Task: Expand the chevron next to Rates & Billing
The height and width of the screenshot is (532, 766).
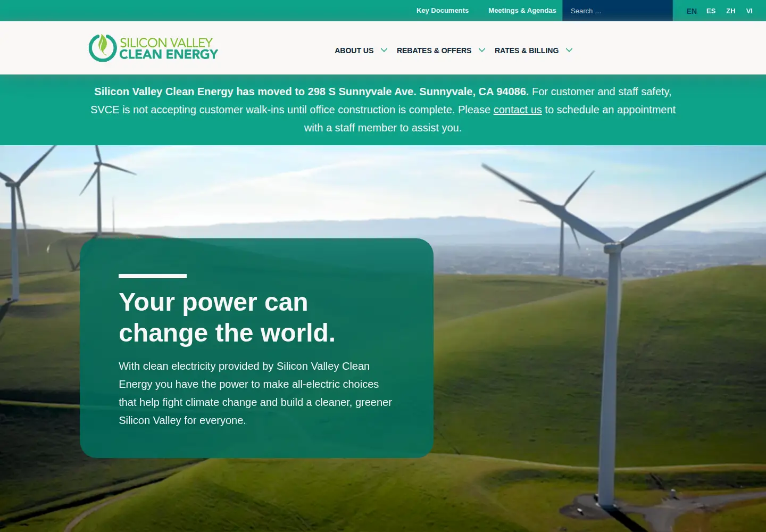Action: point(569,50)
